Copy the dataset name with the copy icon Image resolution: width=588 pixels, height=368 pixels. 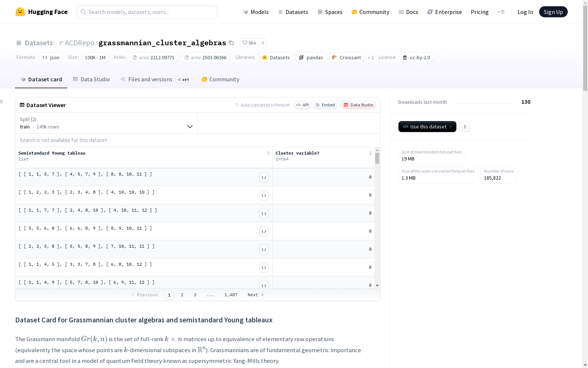click(231, 43)
